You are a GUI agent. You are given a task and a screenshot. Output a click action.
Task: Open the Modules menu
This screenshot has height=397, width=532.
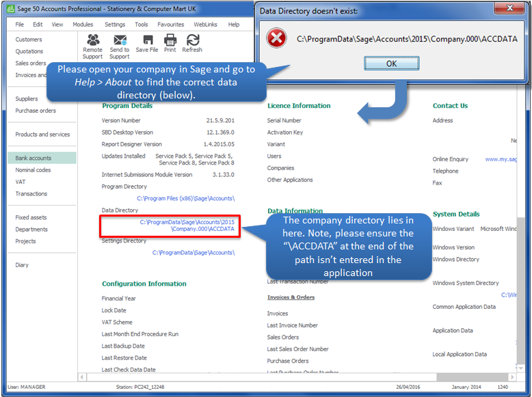83,25
